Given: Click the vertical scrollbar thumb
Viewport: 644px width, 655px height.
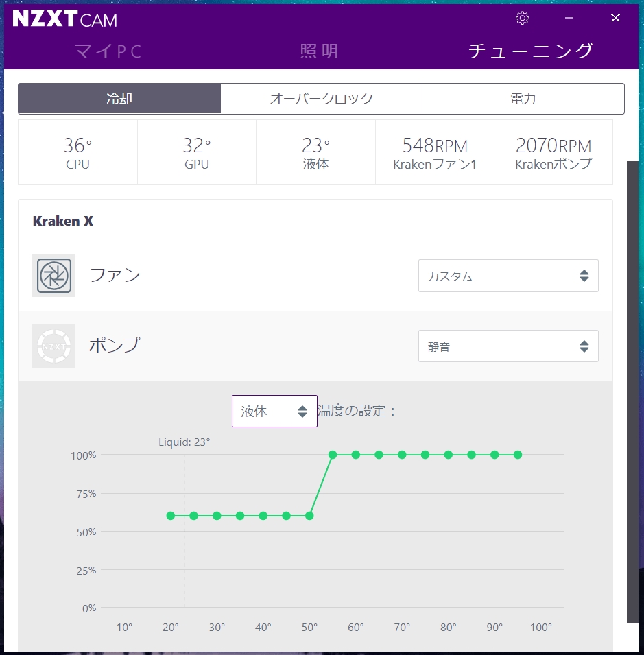Looking at the screenshot, I should (x=633, y=392).
